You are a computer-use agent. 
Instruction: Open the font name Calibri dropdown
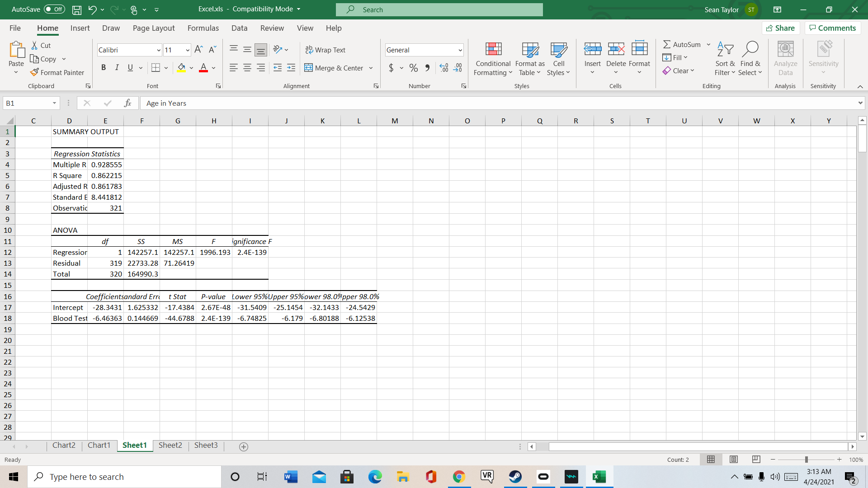click(x=159, y=50)
